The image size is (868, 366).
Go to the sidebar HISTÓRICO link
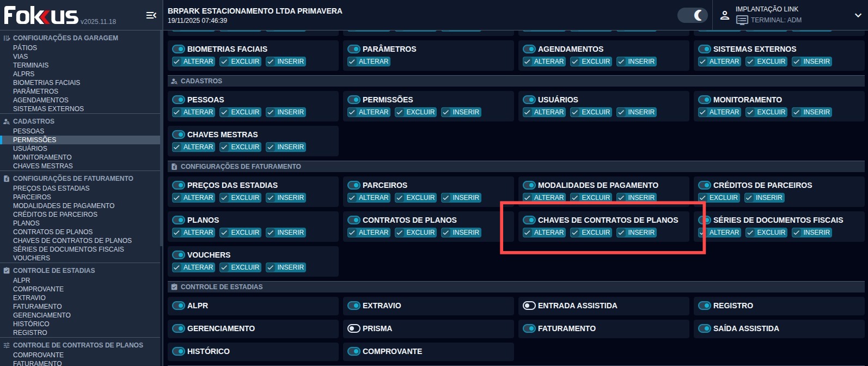point(31,324)
